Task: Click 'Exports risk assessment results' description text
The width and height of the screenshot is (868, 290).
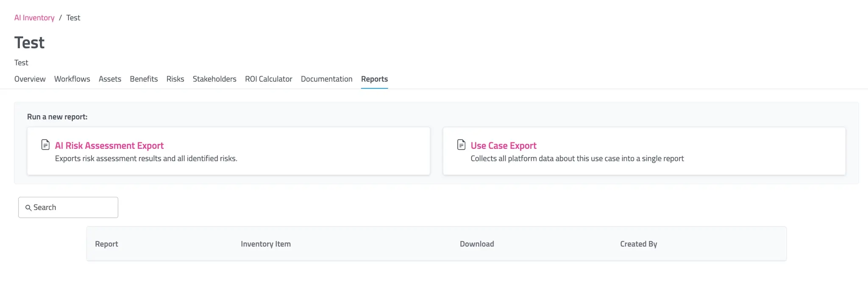Action: 146,159
